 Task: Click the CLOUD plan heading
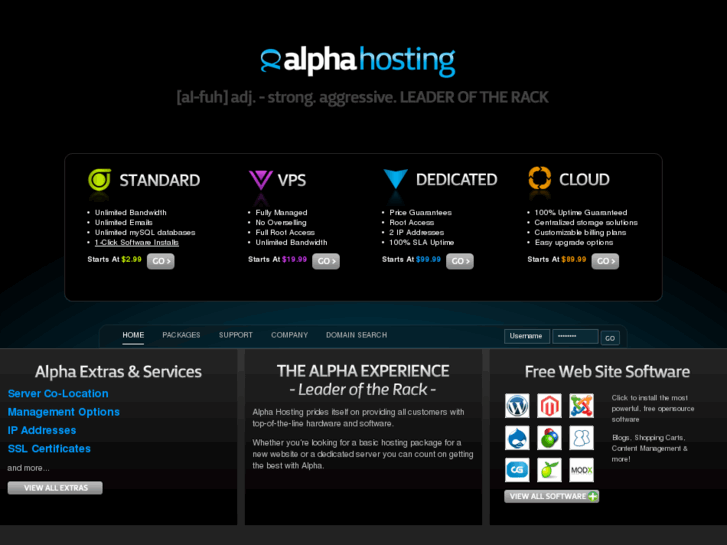[x=584, y=180]
